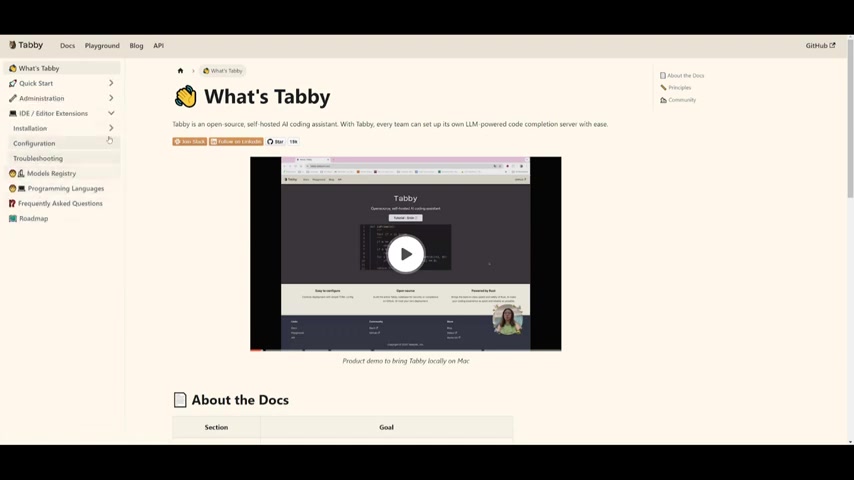Click the GitHub Star button

[x=276, y=142]
